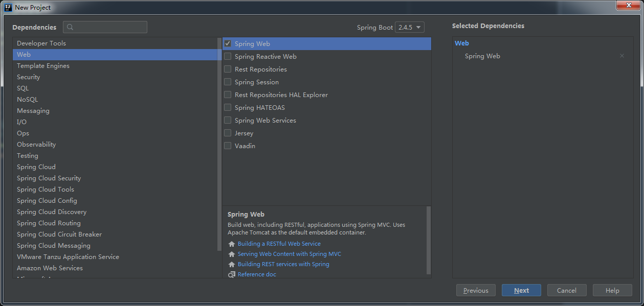The image size is (644, 306).
Task: Uncheck the Spring Web checkbox
Action: pos(228,44)
